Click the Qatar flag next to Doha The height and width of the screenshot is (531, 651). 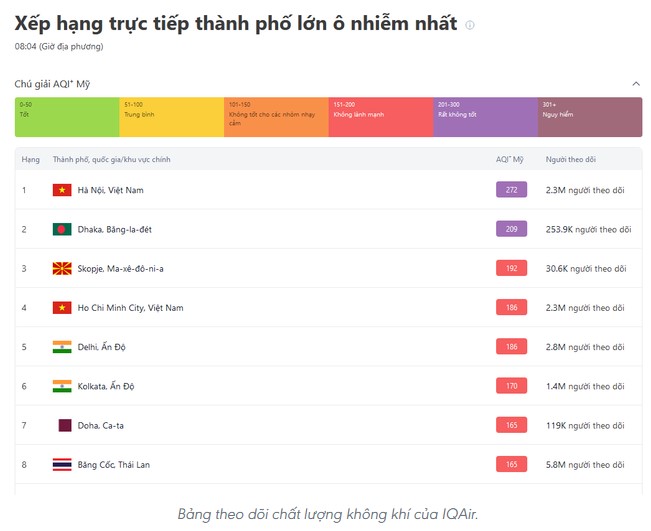pos(65,426)
